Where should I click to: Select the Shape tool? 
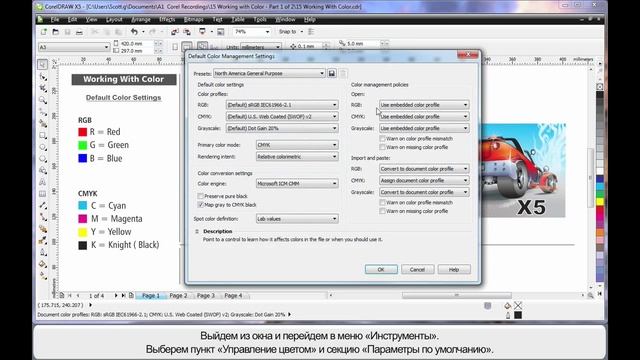[42, 76]
